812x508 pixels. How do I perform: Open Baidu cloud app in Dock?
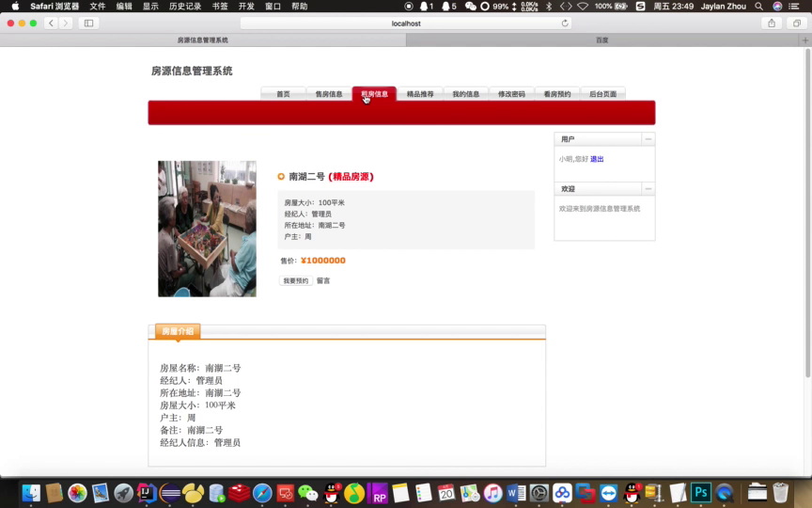point(562,492)
